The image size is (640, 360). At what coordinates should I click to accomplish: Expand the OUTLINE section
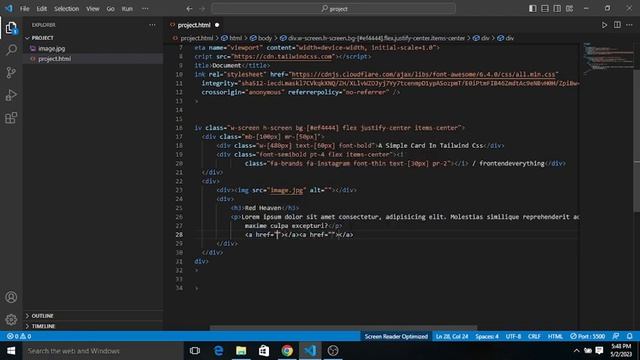[x=93, y=316]
